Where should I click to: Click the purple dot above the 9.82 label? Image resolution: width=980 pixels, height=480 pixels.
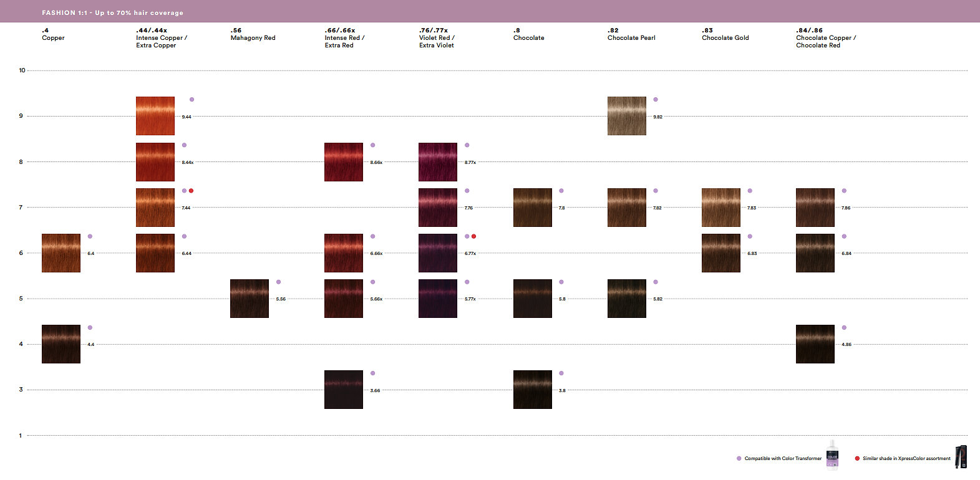point(656,100)
